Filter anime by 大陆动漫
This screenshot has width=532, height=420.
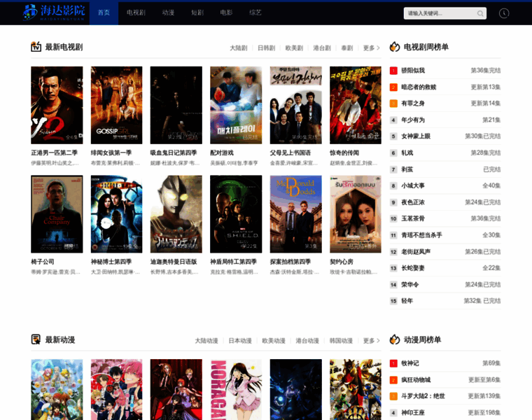(206, 341)
